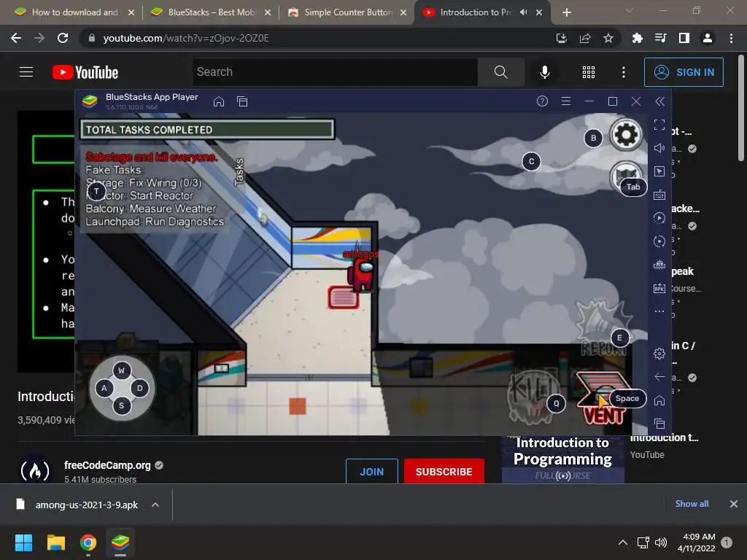
Task: Open BlueStacks hamburger menu in title bar
Action: (566, 101)
